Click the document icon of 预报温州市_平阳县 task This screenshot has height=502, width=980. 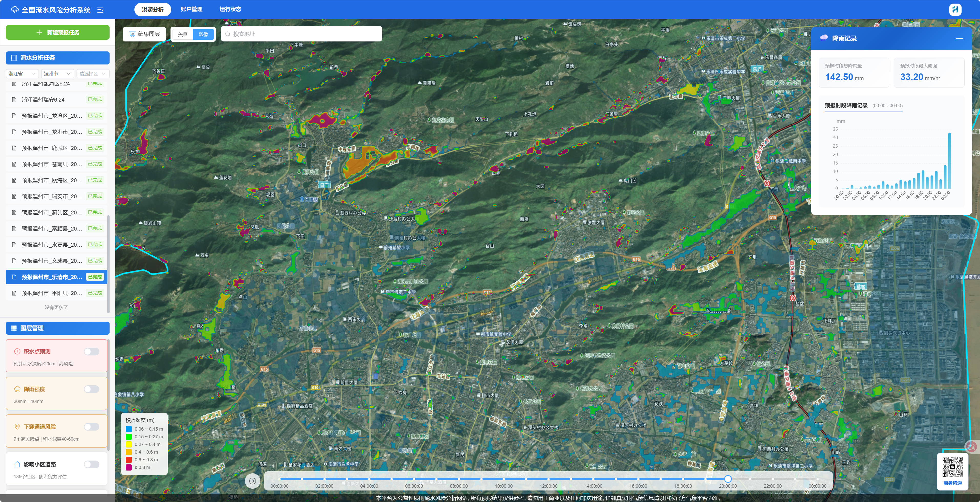pos(14,293)
